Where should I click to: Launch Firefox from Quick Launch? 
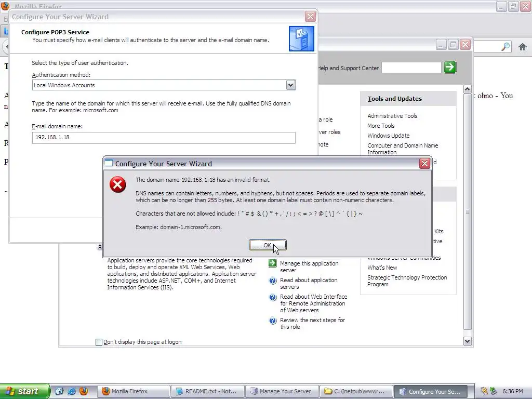[84, 391]
